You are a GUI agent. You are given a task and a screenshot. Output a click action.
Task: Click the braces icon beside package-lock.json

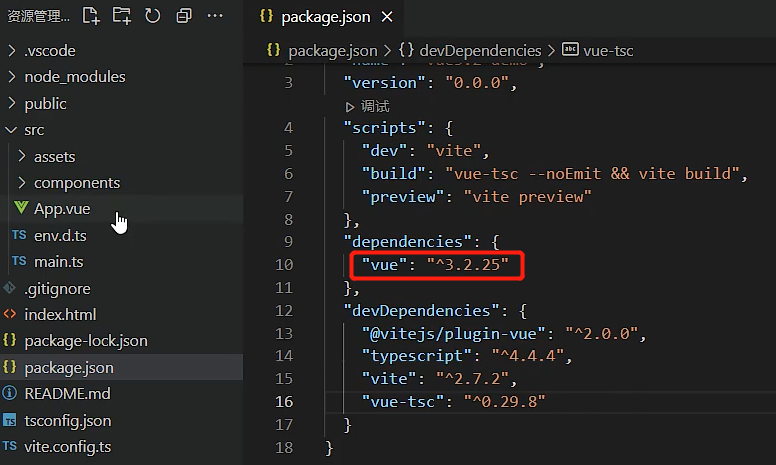[x=9, y=340]
